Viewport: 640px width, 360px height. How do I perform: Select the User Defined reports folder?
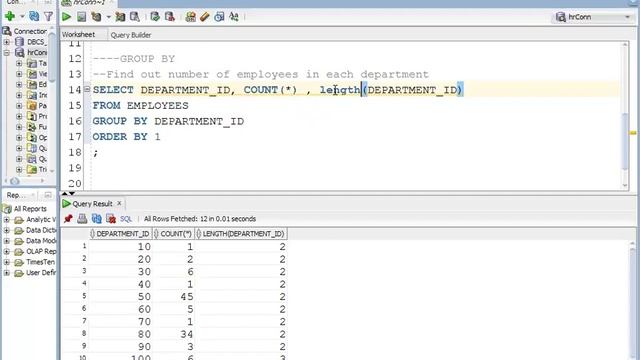pyautogui.click(x=41, y=273)
